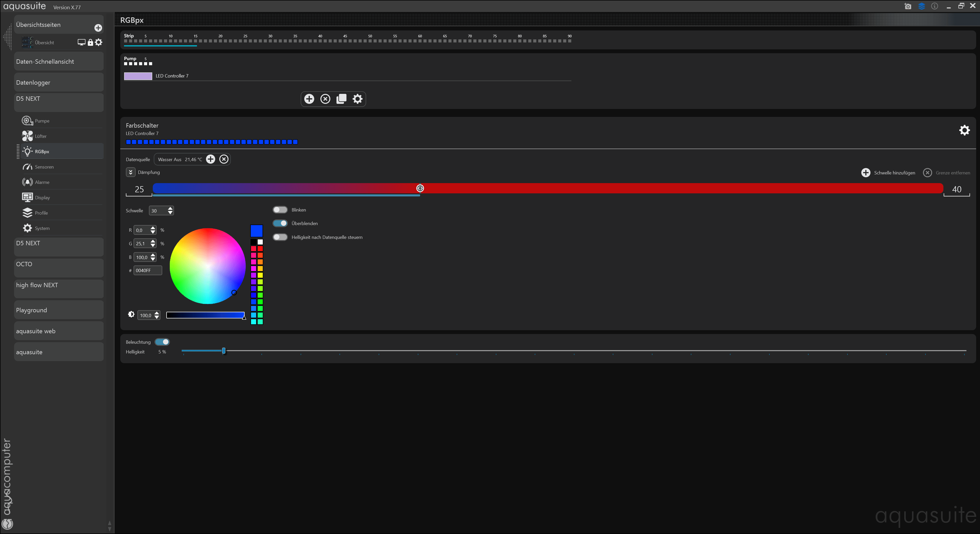980x534 pixels.
Task: Add a data source next to Wasser Aus
Action: 210,159
